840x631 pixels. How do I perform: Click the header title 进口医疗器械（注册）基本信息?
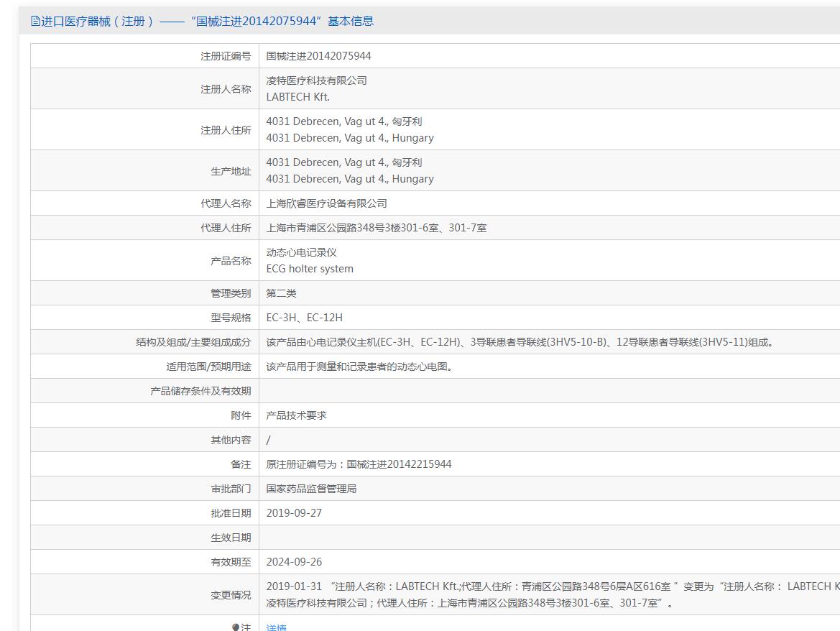(208, 22)
